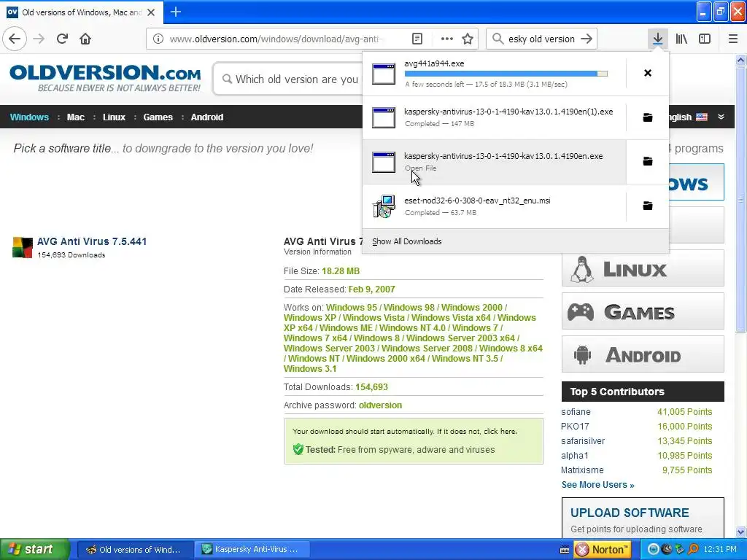This screenshot has height=560, width=747.
Task: Open the Firefox hamburger menu
Action: click(732, 39)
